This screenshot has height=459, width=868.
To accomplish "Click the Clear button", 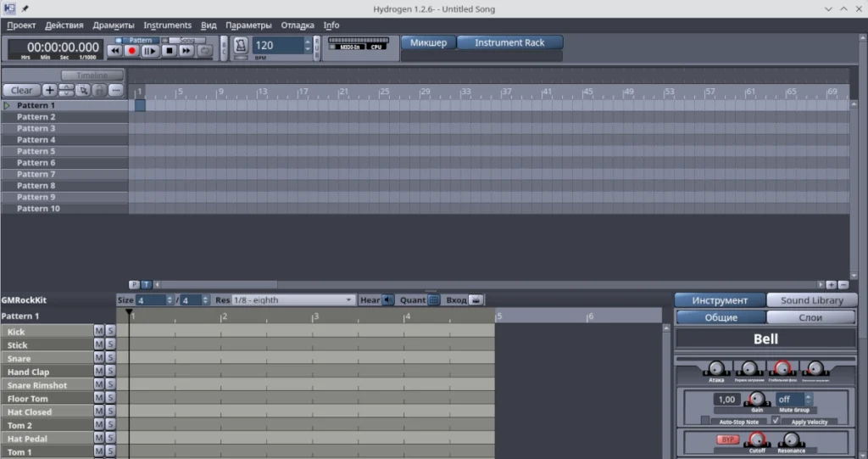I will pyautogui.click(x=21, y=90).
